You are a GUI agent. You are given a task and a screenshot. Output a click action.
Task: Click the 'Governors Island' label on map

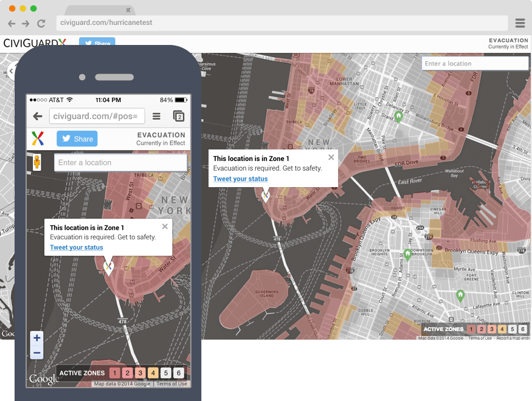coord(267,293)
